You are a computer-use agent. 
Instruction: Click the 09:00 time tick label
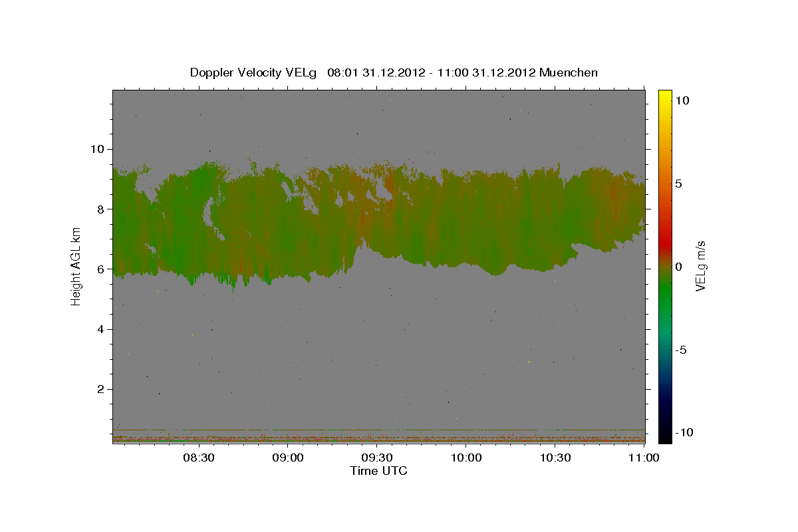tap(288, 458)
